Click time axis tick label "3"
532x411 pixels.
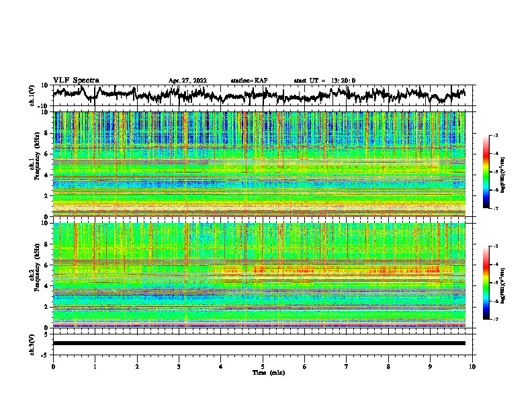click(x=179, y=367)
